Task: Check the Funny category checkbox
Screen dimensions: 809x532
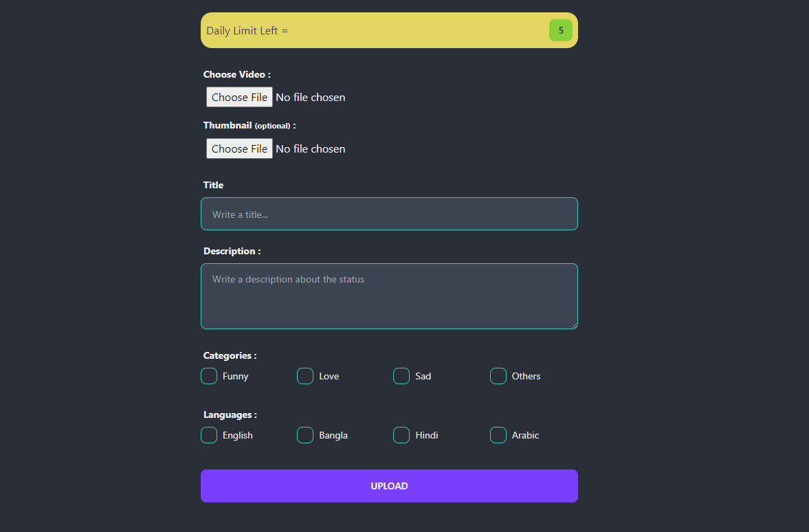Action: point(209,376)
